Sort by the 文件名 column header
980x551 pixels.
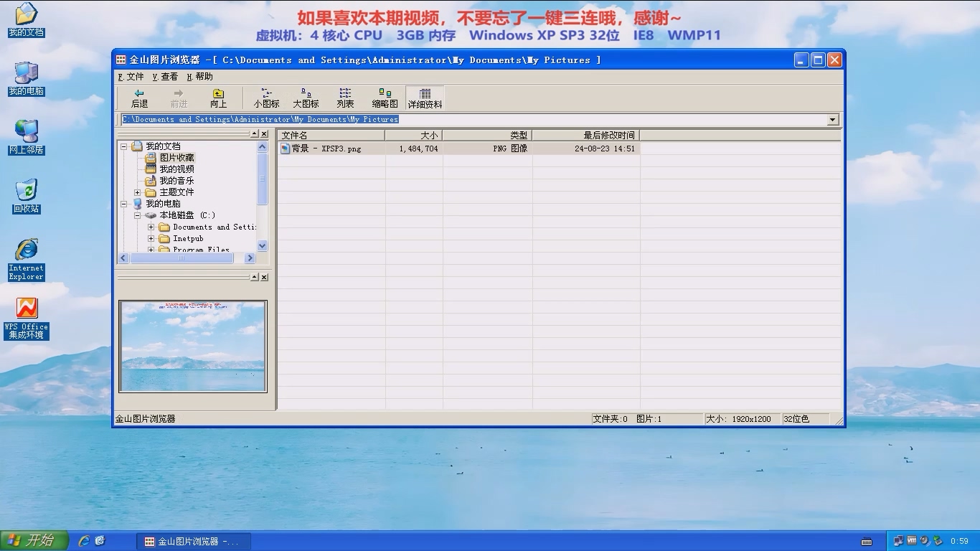tap(331, 135)
